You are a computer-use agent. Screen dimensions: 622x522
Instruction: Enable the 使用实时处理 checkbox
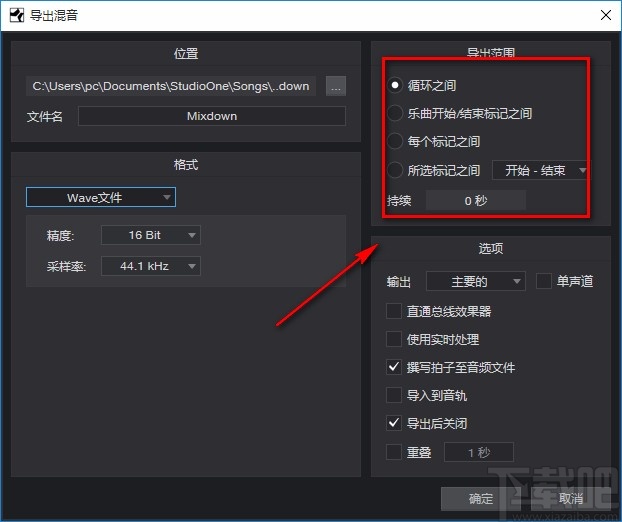[394, 339]
